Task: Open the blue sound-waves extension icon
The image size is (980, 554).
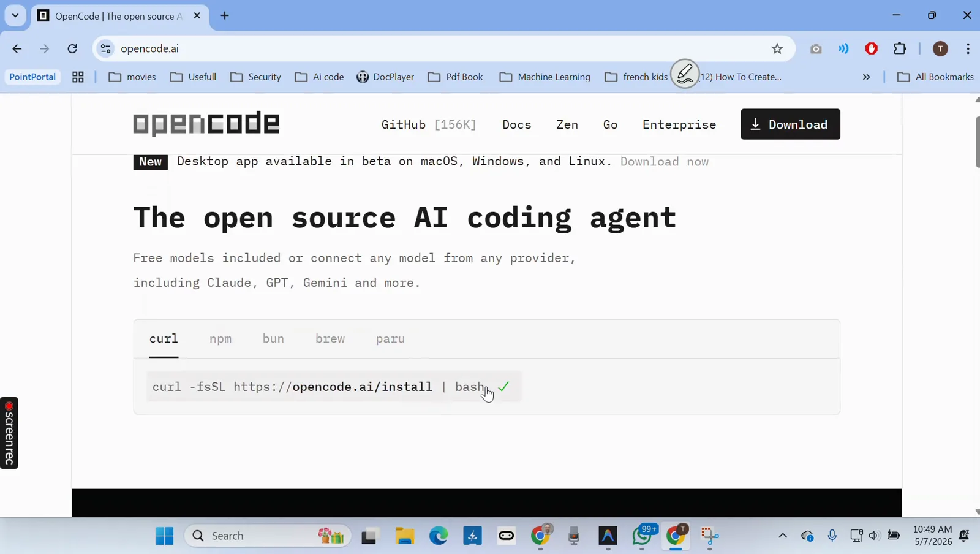Action: pos(844,48)
